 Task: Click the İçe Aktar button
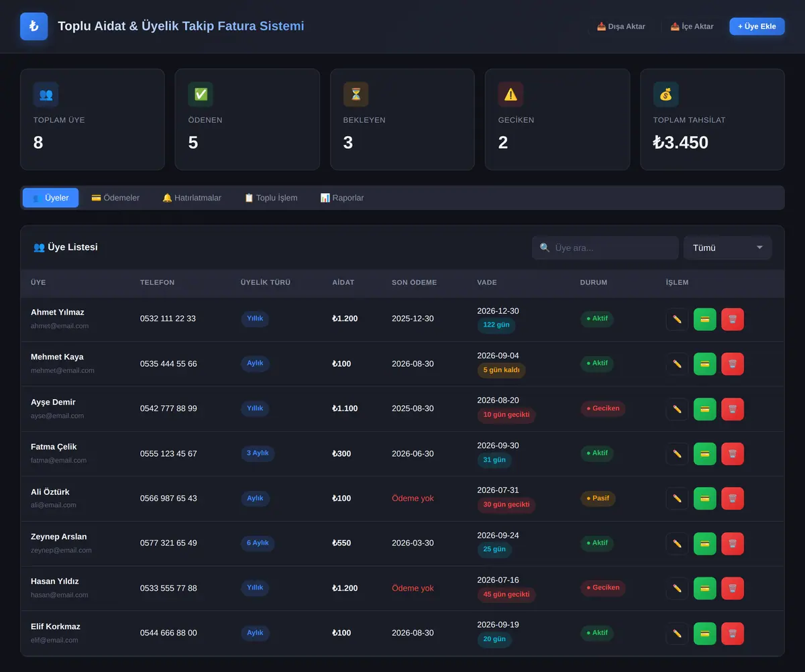pos(692,27)
